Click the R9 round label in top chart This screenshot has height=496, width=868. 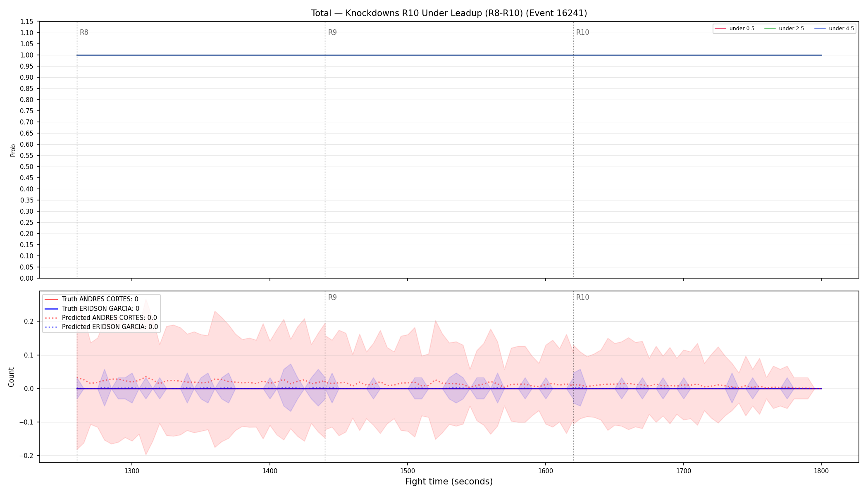tap(332, 32)
